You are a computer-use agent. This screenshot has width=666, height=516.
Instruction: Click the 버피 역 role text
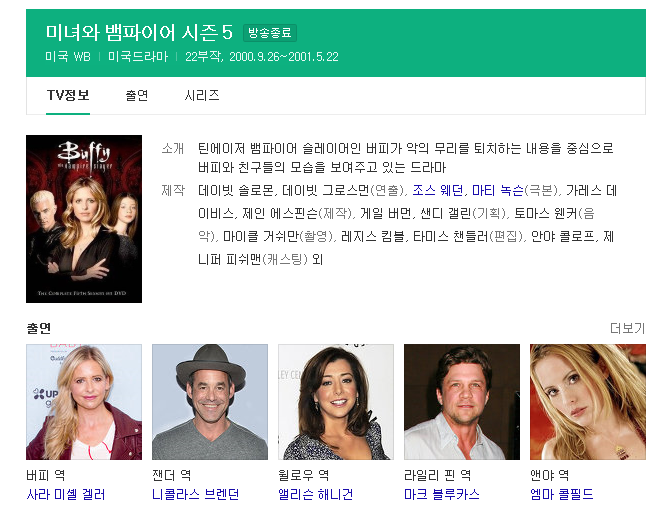(45, 475)
